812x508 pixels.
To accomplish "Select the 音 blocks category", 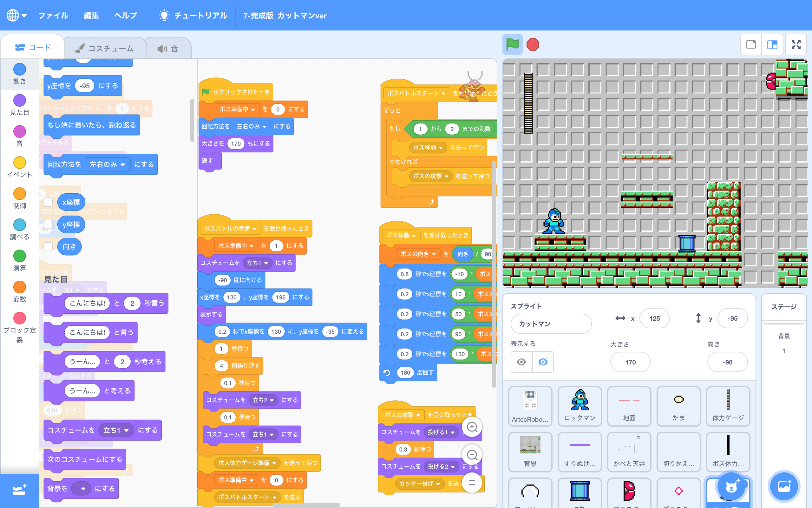I will click(x=19, y=137).
